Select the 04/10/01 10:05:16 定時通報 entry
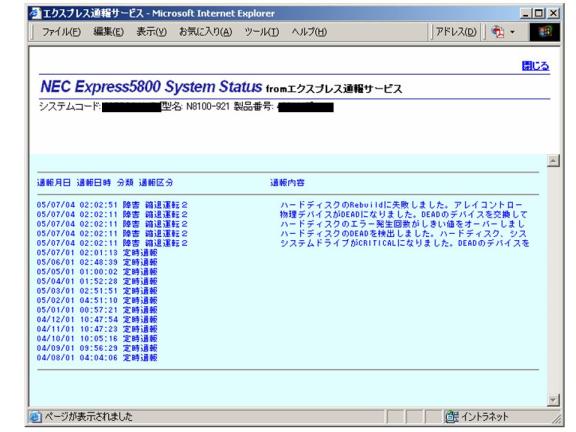Image resolution: width=576 pixels, height=432 pixels. [97, 339]
